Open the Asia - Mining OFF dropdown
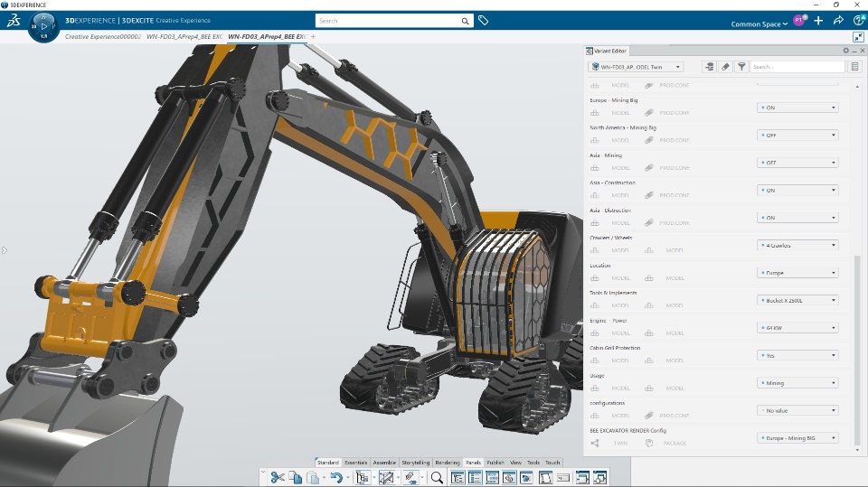 [797, 163]
